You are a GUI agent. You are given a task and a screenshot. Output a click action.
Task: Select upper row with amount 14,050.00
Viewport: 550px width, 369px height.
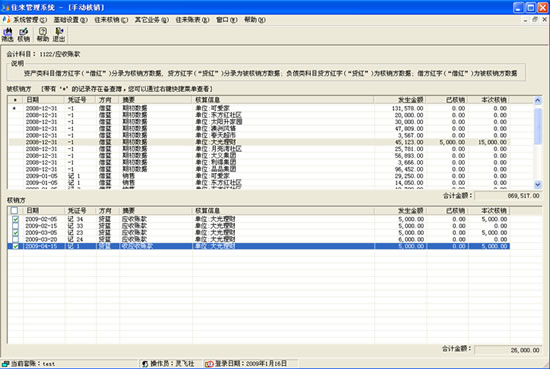coord(259,183)
